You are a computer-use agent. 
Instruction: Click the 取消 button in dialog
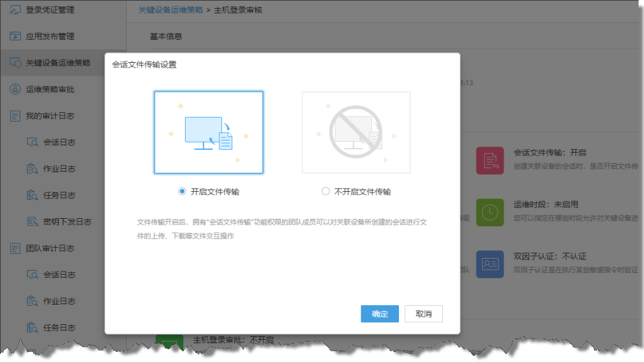click(423, 314)
